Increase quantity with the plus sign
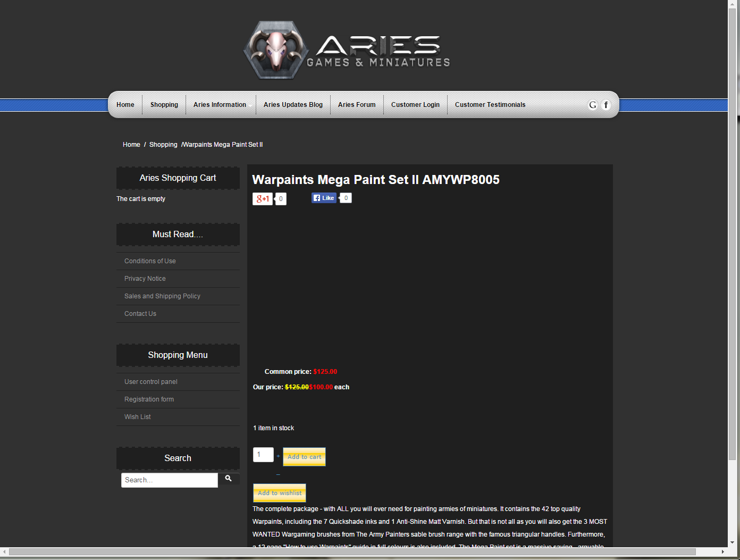The image size is (740, 560). [x=278, y=456]
